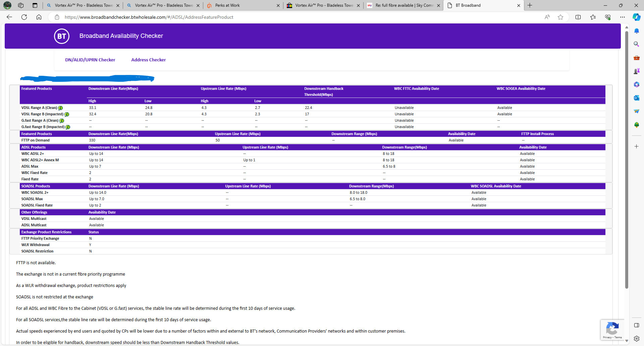Image resolution: width=644 pixels, height=346 pixels.
Task: Open info icon beside G.fast Range A (Clean)
Action: pyautogui.click(x=62, y=121)
